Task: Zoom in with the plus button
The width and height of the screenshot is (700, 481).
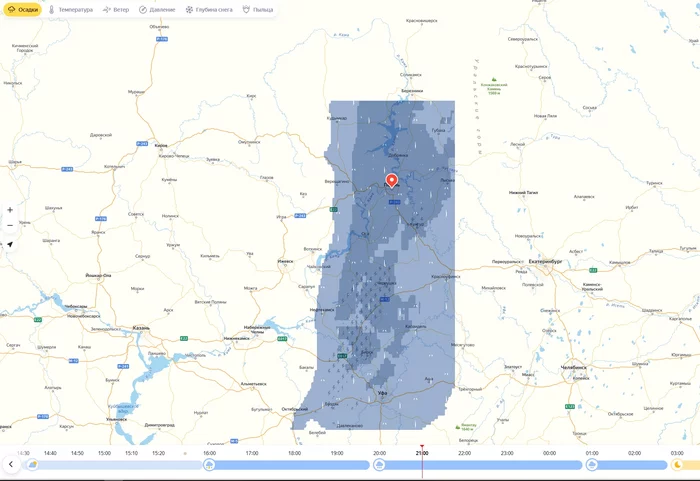Action: [x=10, y=209]
